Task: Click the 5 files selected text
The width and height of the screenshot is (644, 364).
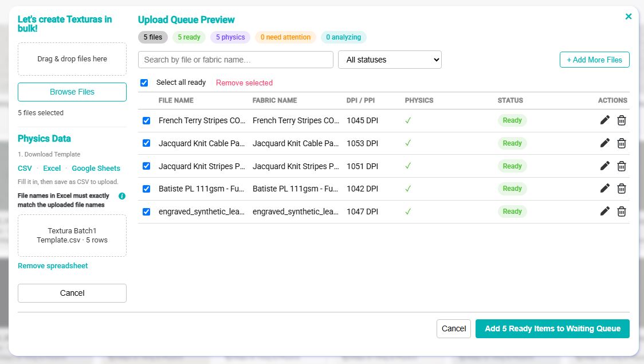Action: coord(41,112)
